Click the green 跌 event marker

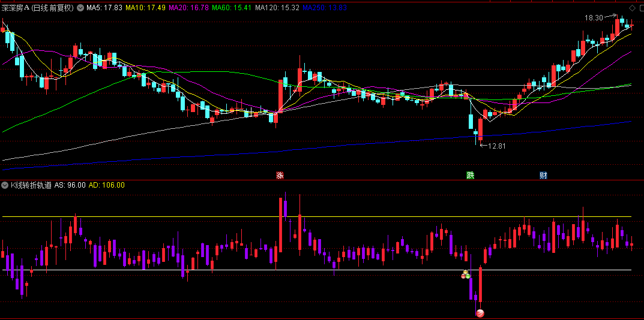coord(470,176)
